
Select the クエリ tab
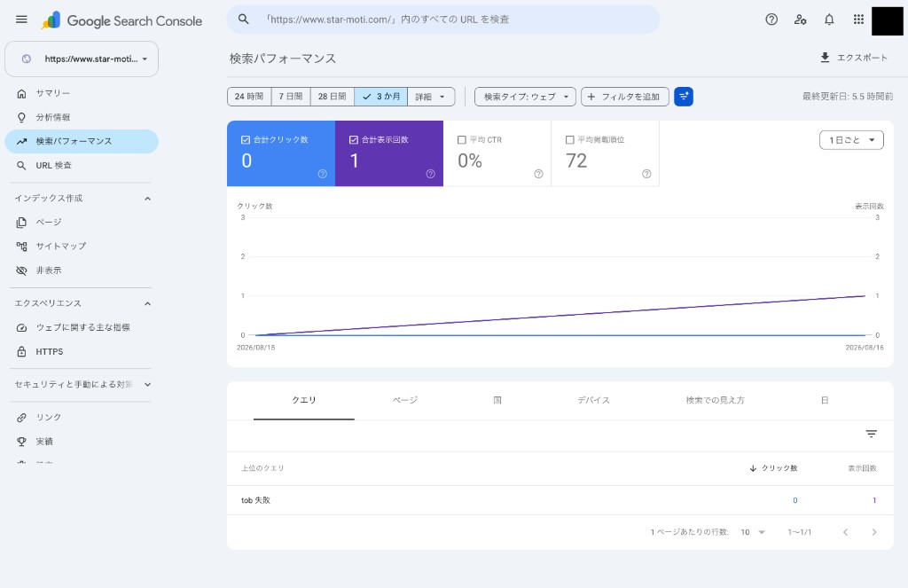[x=304, y=400]
